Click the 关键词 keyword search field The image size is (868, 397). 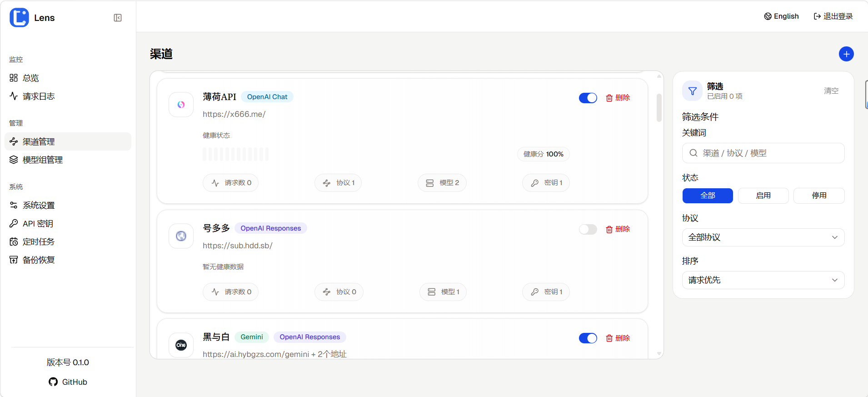pyautogui.click(x=768, y=153)
